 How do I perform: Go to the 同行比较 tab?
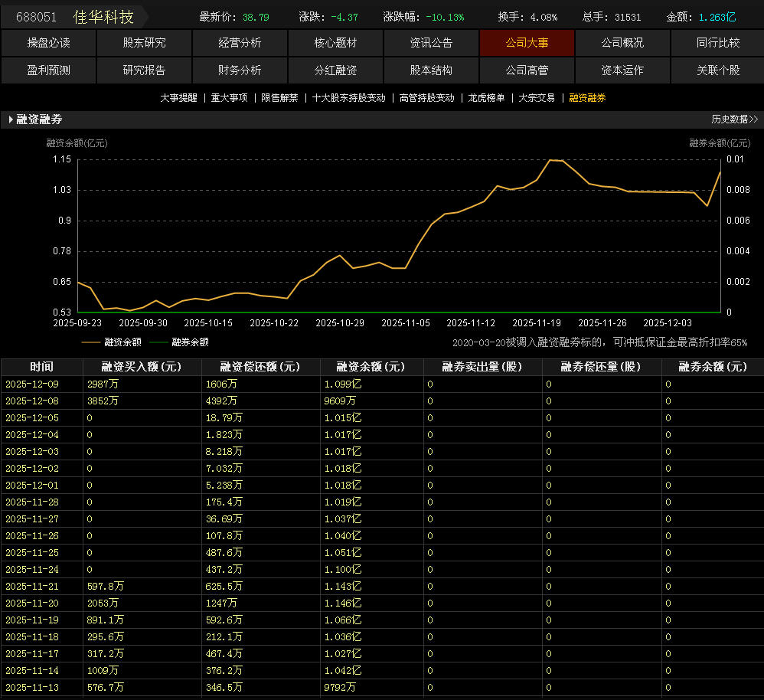(x=717, y=43)
